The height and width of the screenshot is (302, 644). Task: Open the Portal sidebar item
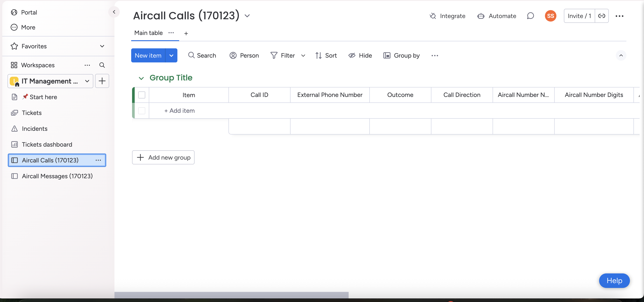24,12
